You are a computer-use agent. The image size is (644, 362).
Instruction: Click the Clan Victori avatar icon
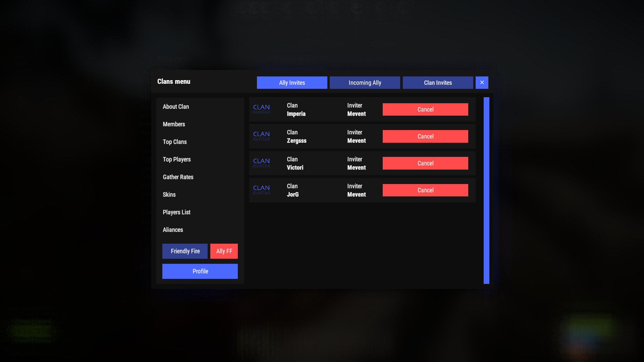point(261,163)
